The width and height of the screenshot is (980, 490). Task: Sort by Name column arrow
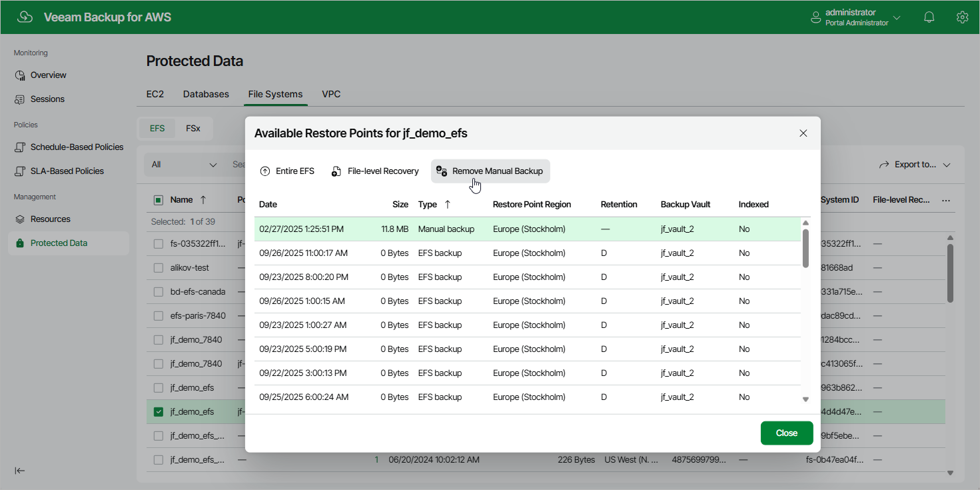[203, 200]
